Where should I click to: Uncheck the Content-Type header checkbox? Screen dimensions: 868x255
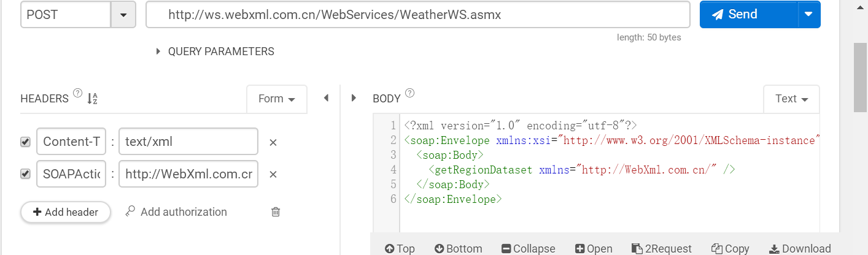point(25,142)
